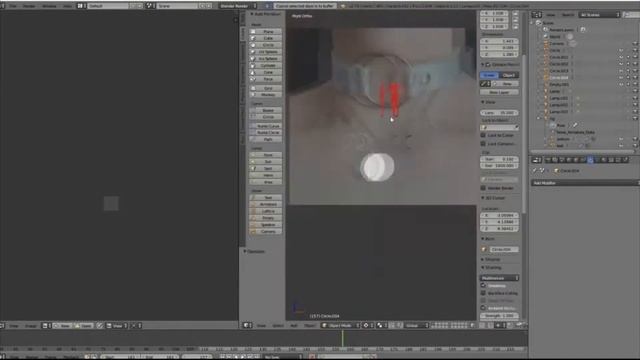
Task: Open the Render properties tab
Action: (548, 160)
